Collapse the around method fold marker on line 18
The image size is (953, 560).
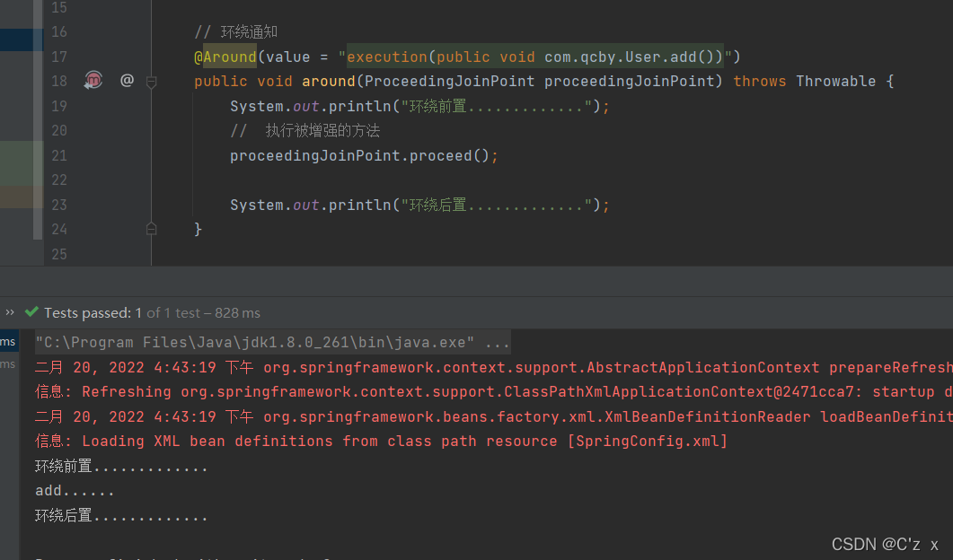(151, 82)
